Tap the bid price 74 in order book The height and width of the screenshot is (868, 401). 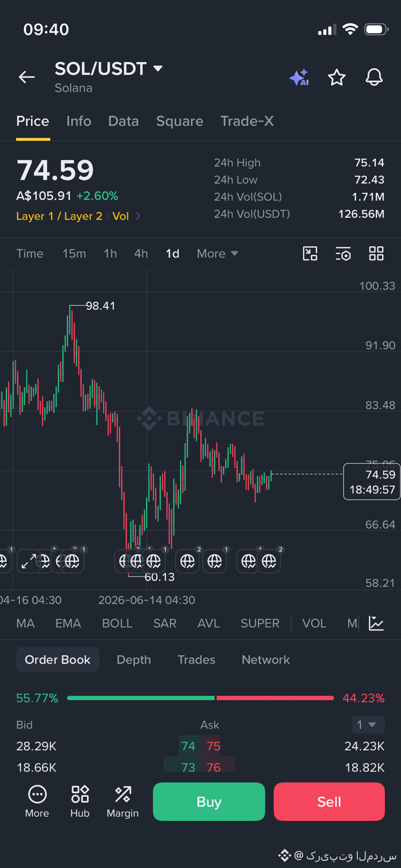click(188, 746)
